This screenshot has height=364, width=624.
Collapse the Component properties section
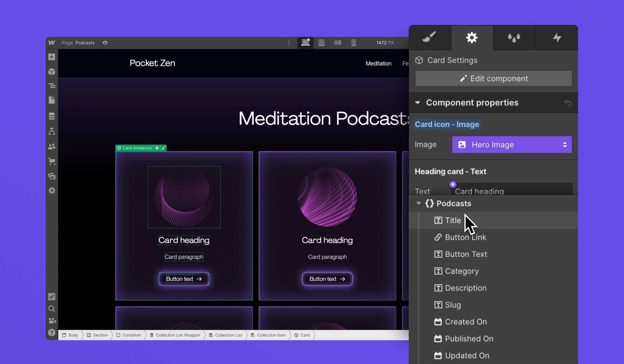pos(418,102)
